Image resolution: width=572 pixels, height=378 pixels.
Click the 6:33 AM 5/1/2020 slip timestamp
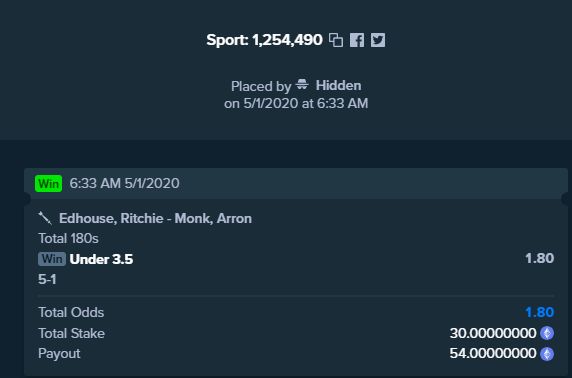click(x=124, y=183)
